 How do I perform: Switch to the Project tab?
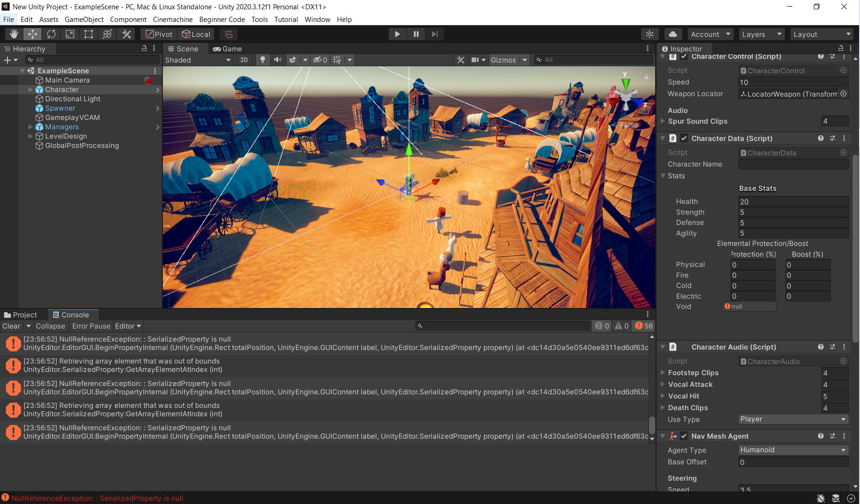[x=21, y=315]
